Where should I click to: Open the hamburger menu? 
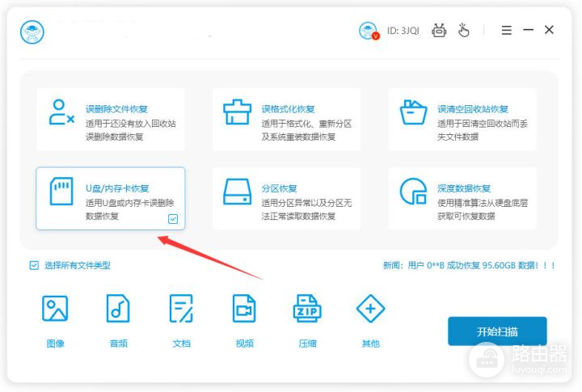click(506, 30)
